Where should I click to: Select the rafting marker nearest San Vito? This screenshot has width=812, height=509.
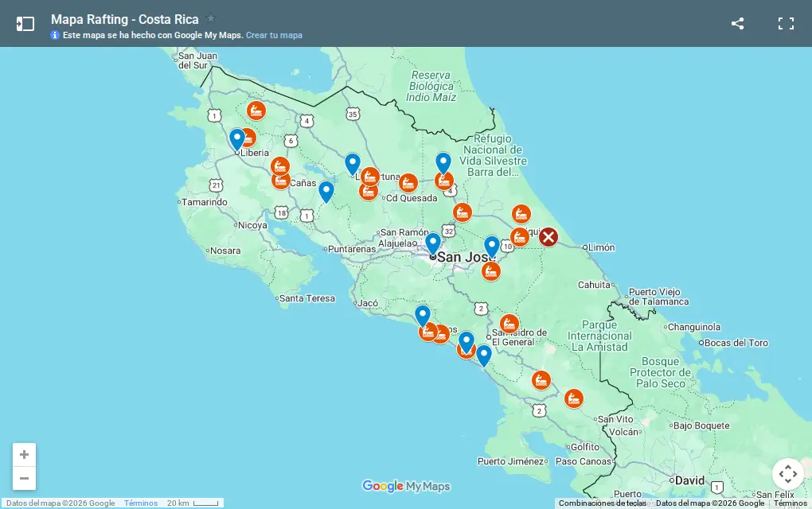(x=574, y=398)
